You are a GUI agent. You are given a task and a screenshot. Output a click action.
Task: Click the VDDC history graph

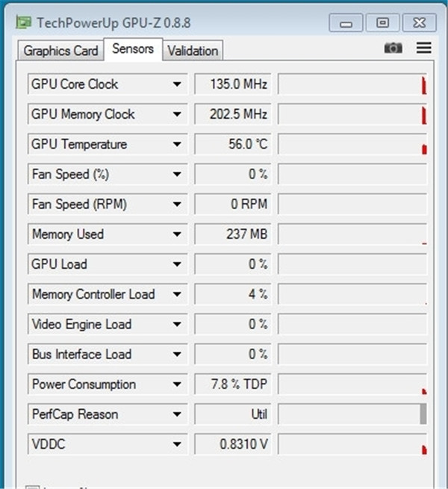coord(352,444)
